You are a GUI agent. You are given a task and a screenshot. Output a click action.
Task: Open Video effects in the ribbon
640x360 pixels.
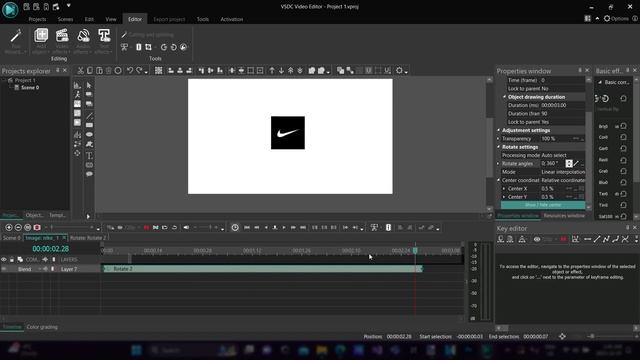(62, 41)
